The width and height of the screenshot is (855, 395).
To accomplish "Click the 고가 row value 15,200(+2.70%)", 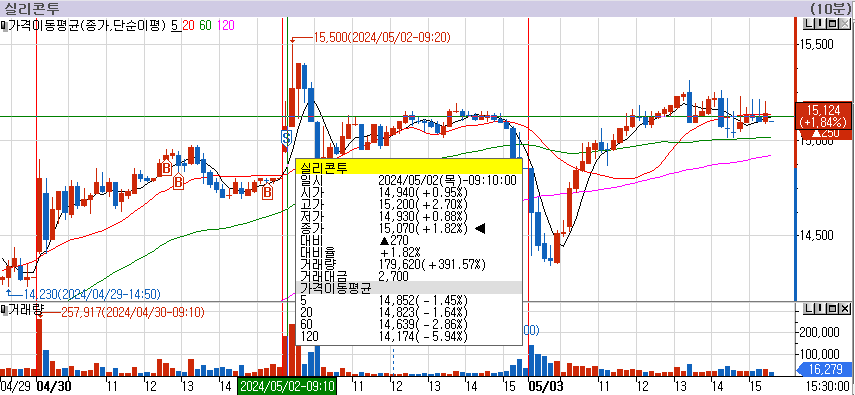I will coord(423,204).
